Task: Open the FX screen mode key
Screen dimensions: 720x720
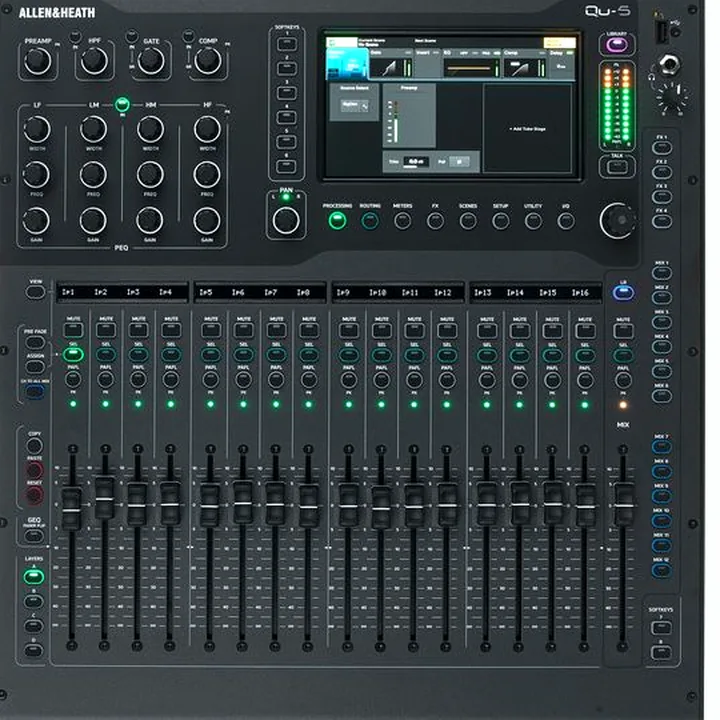Action: (435, 221)
